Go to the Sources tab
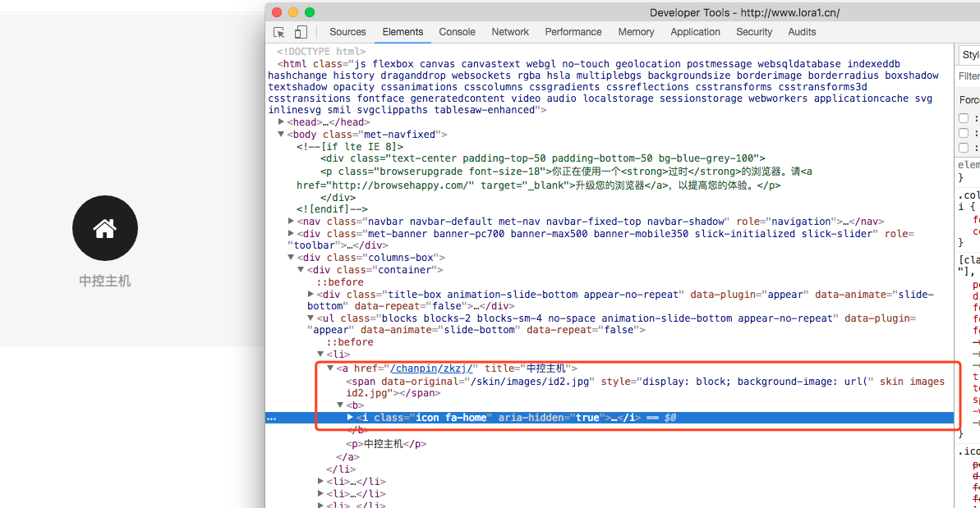980x508 pixels. (347, 32)
